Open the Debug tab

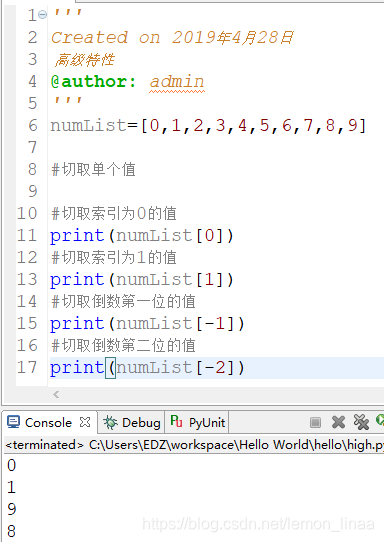[132, 422]
